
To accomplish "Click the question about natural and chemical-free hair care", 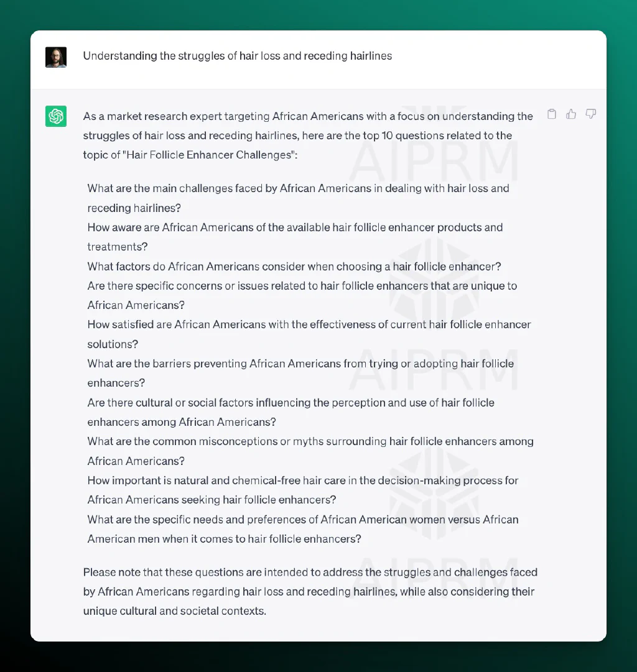I will click(303, 490).
